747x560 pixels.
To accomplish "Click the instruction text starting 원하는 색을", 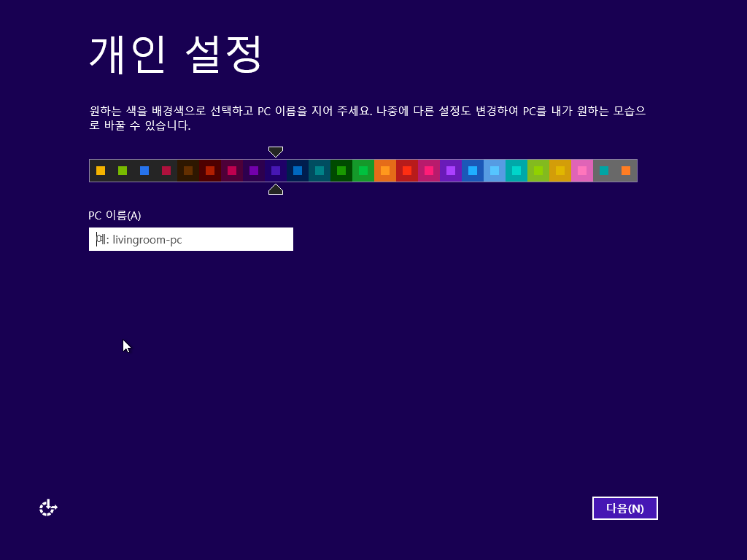I will (368, 118).
